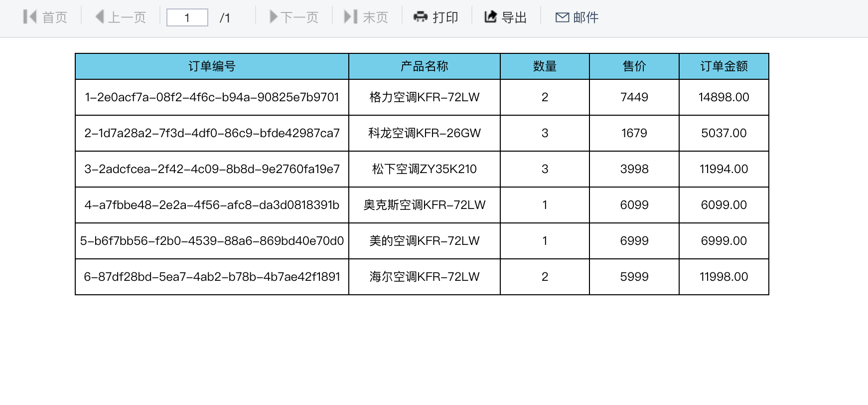Go to first page via 首页 icon

[30, 17]
